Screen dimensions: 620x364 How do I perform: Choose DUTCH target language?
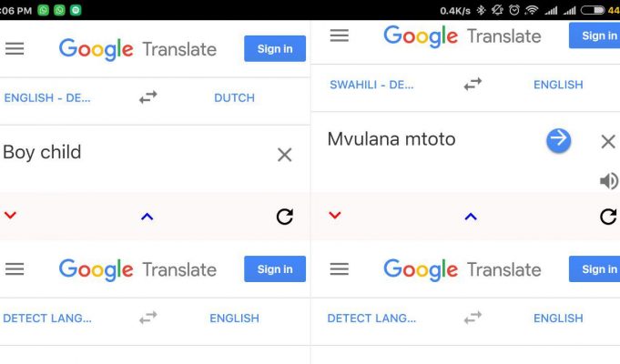click(235, 97)
